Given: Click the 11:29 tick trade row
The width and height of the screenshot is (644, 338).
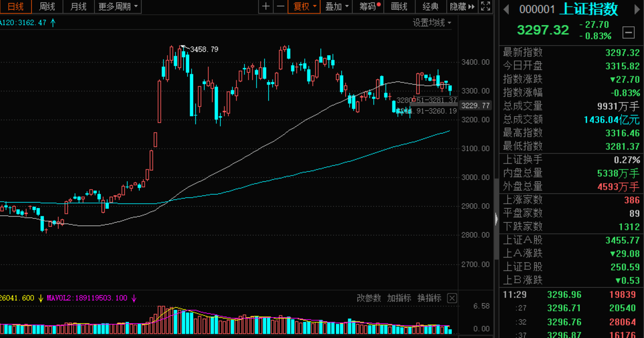Looking at the screenshot, I should [571, 295].
